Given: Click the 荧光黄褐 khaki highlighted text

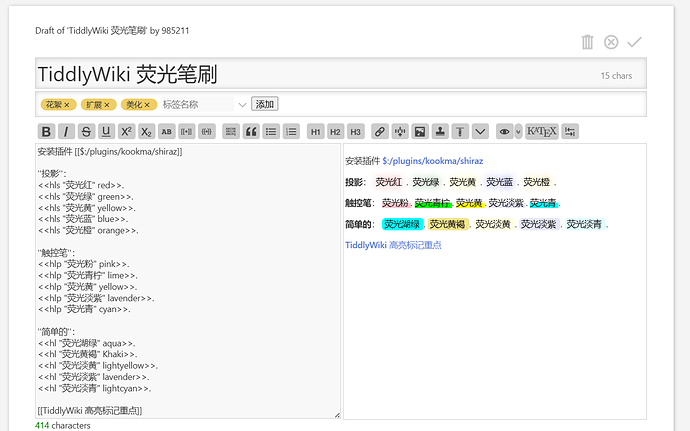Looking at the screenshot, I should tap(448, 225).
